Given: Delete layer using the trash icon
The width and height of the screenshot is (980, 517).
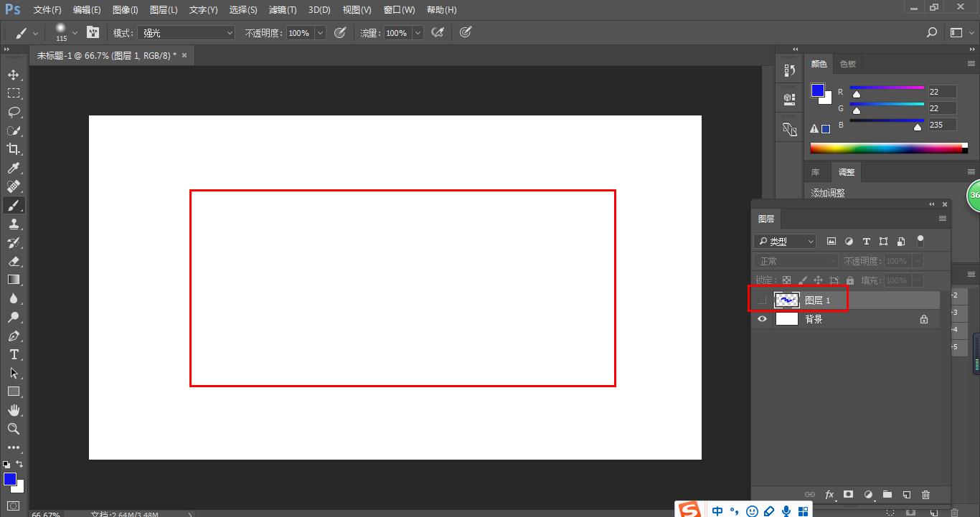Looking at the screenshot, I should 925,494.
